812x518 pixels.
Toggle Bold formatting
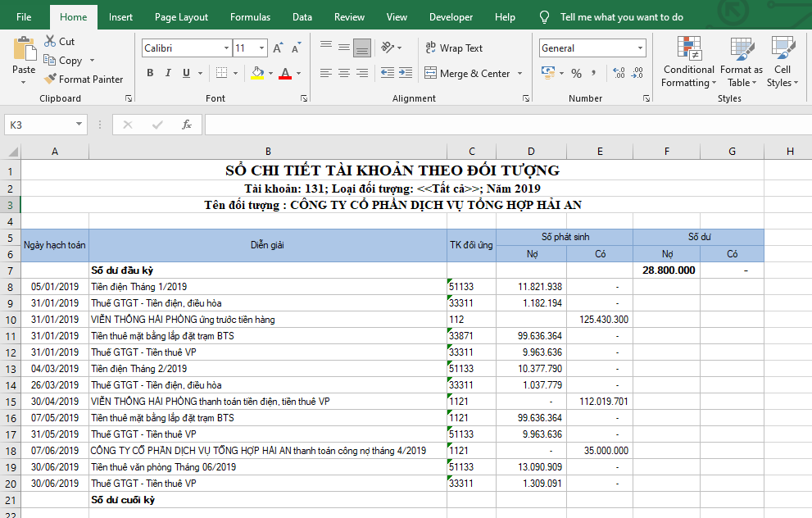coord(150,74)
